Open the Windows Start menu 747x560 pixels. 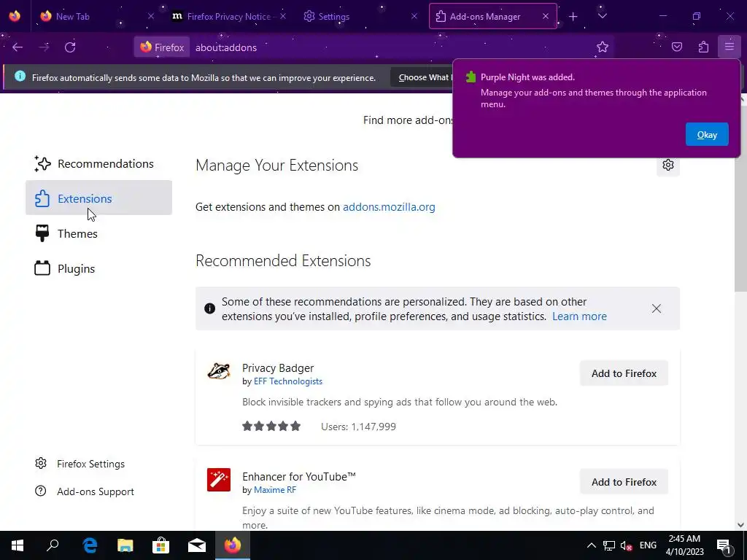18,545
